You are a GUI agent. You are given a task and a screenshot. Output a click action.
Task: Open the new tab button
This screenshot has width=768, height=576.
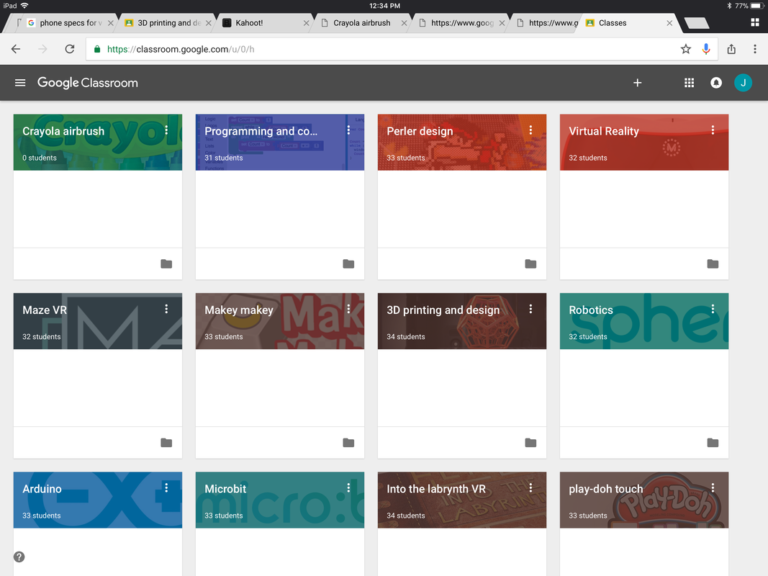[x=696, y=23]
